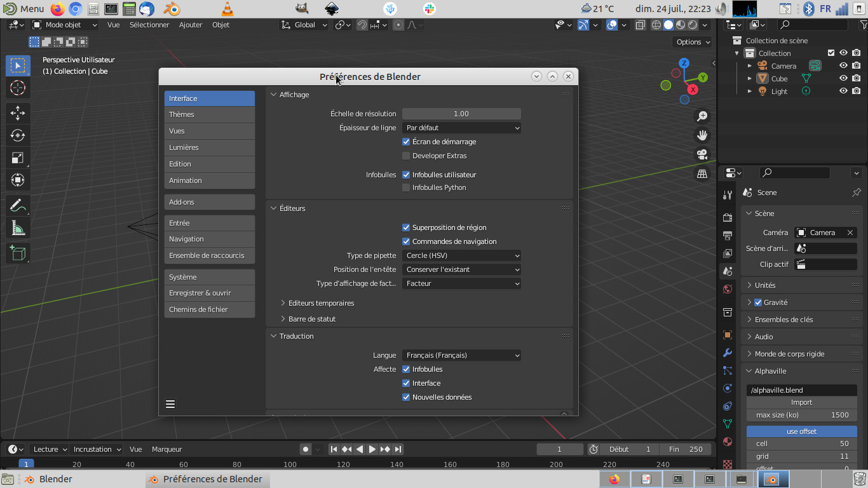Click the Échelle de résolution slider
The width and height of the screenshot is (868, 488).
coord(461,114)
